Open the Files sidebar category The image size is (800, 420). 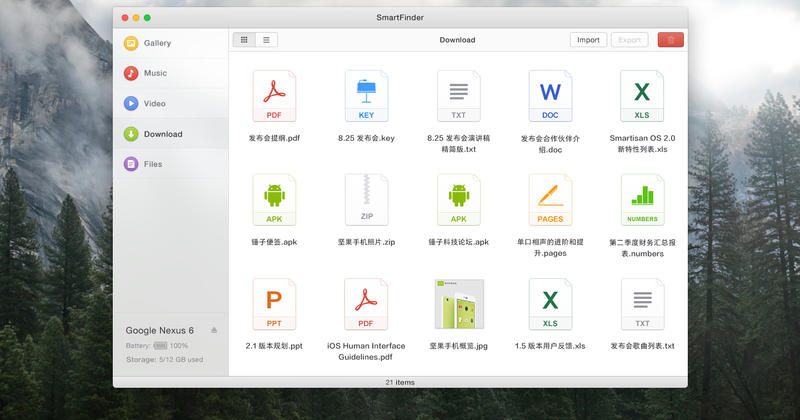click(x=152, y=164)
